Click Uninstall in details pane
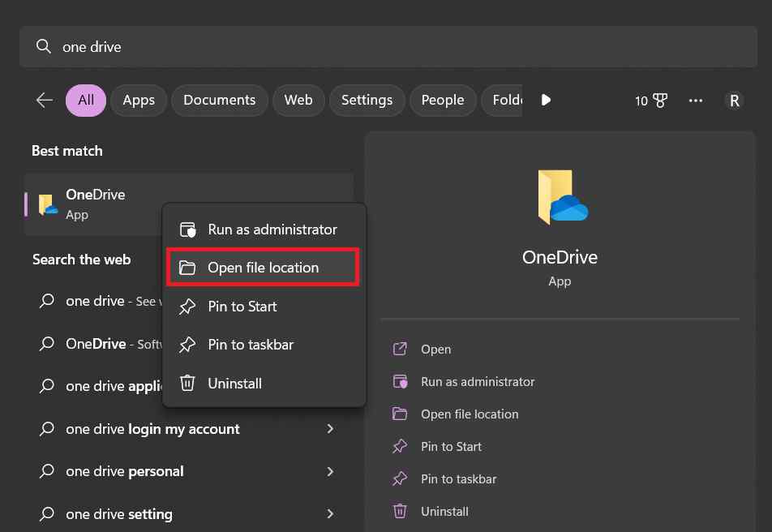772x532 pixels. click(x=444, y=512)
